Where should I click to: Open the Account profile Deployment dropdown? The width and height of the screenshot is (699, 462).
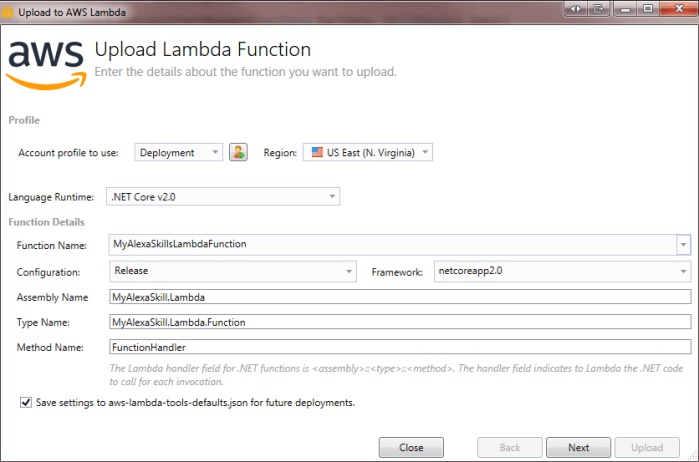tap(215, 152)
